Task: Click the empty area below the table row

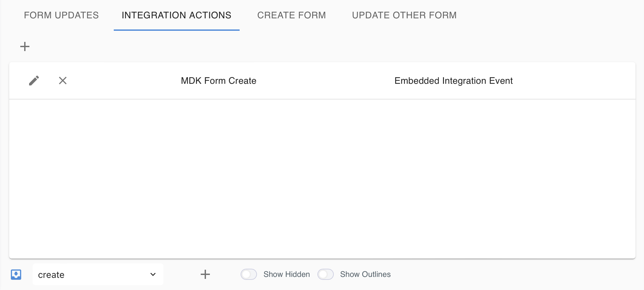Action: 322,178
